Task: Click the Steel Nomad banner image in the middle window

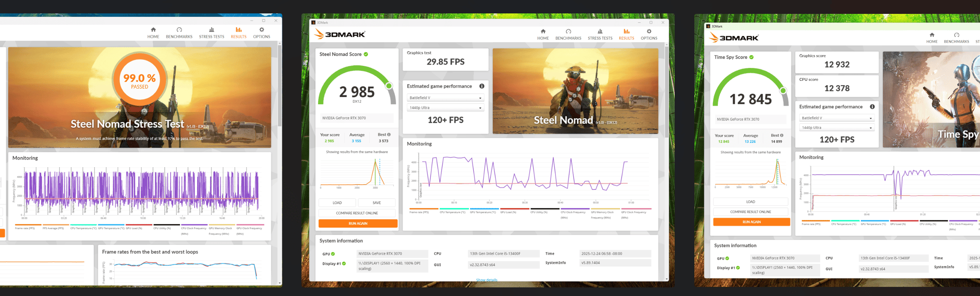Action: 575,91
